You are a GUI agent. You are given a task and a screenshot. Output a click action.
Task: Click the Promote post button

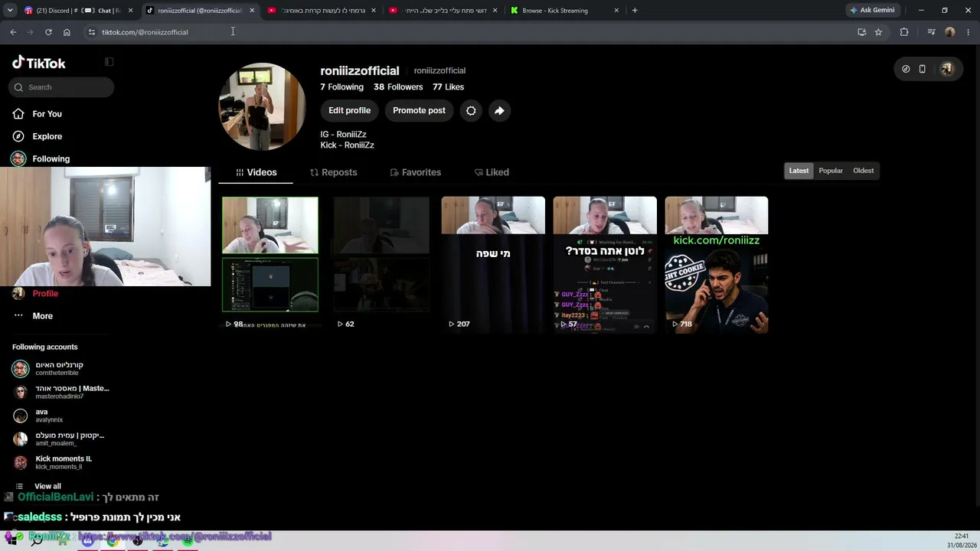tap(419, 111)
